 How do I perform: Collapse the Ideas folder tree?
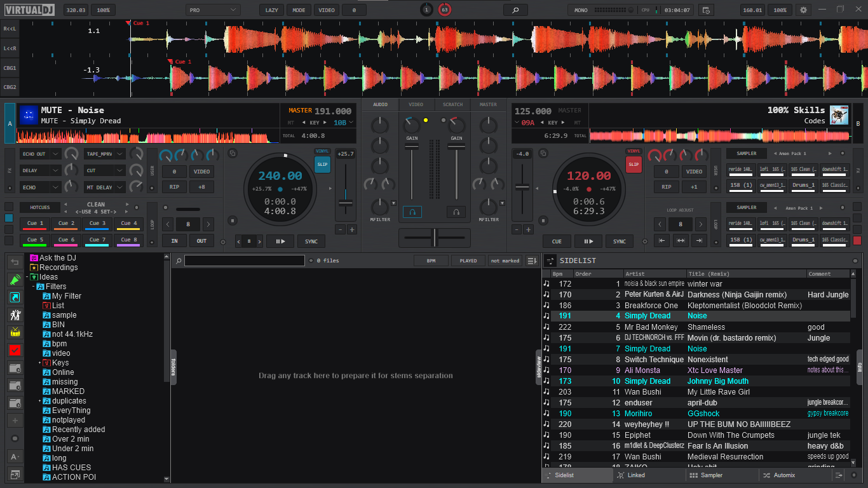pyautogui.click(x=27, y=277)
